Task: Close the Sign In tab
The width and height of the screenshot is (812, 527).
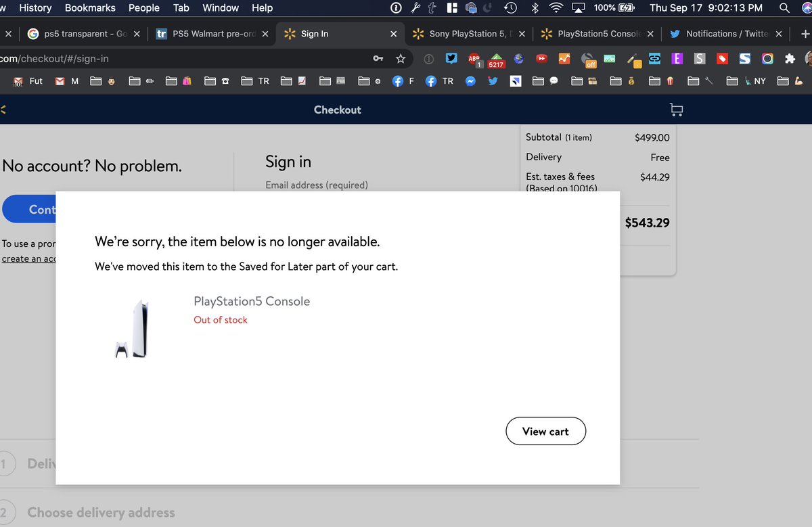Action: coord(394,34)
